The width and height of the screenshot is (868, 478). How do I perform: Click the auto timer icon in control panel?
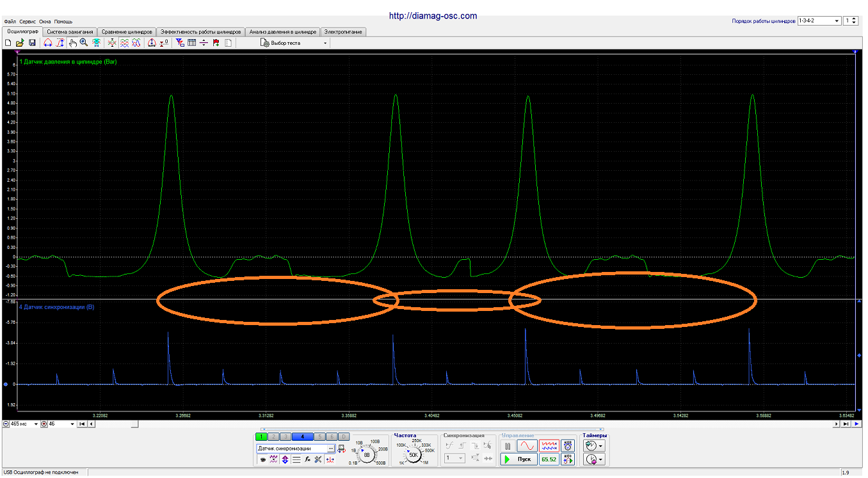pos(567,445)
